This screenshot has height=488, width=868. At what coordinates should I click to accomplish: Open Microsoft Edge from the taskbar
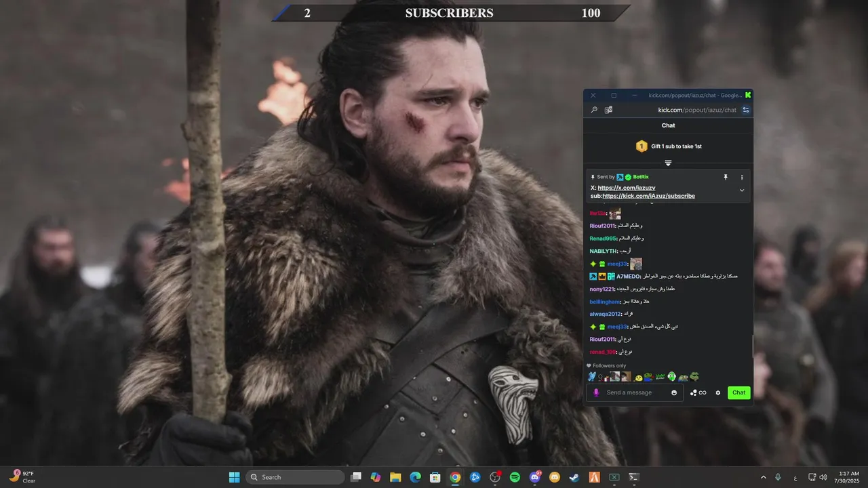pos(415,477)
